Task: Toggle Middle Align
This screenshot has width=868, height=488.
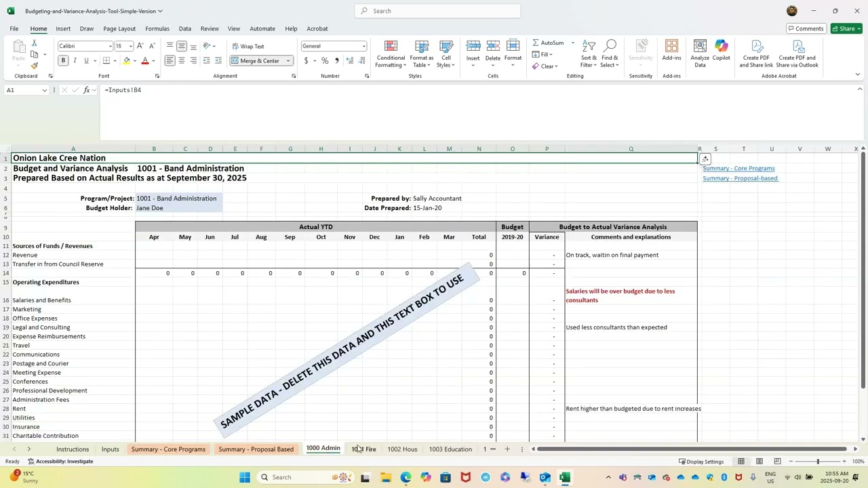Action: [x=182, y=46]
